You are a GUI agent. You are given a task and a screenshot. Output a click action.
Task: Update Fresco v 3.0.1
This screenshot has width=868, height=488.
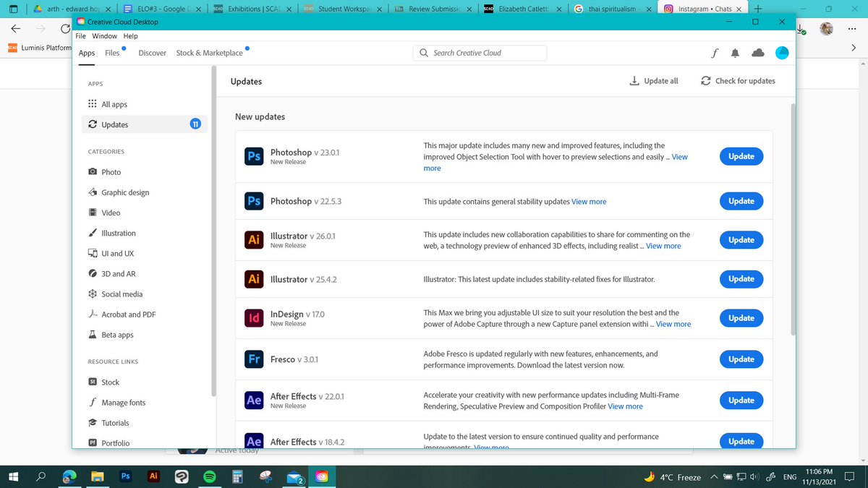[741, 359]
